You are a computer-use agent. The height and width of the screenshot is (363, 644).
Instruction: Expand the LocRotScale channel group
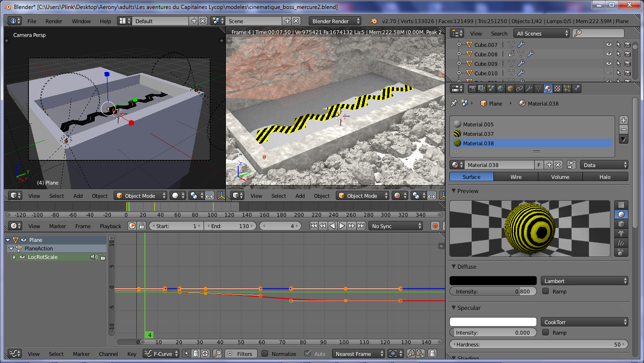(14, 257)
